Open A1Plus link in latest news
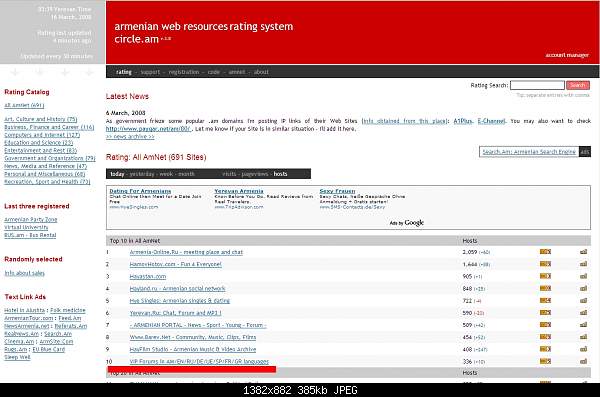The height and width of the screenshot is (397, 600). point(463,121)
